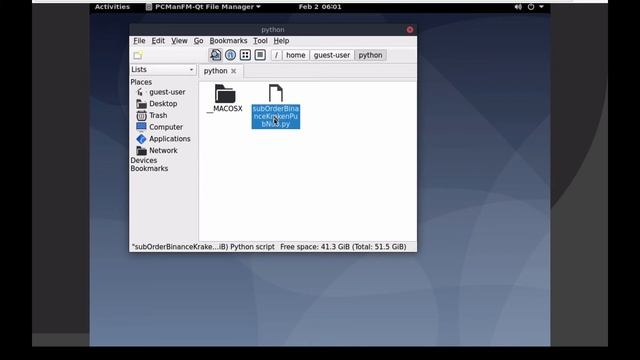This screenshot has width=640, height=360.
Task: Open the Tool menu
Action: coord(260,41)
